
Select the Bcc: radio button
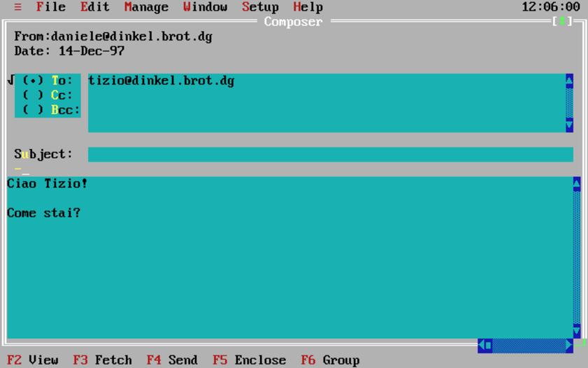pyautogui.click(x=33, y=110)
